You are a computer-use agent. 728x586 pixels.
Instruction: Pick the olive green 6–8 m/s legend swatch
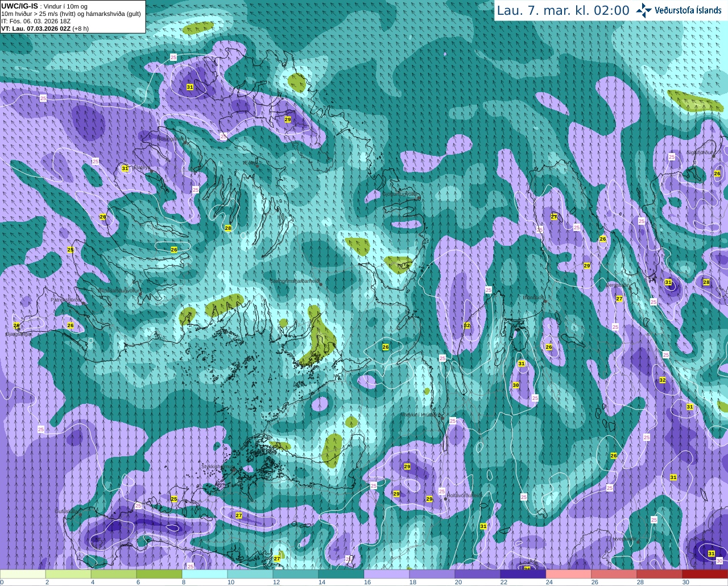pyautogui.click(x=159, y=574)
